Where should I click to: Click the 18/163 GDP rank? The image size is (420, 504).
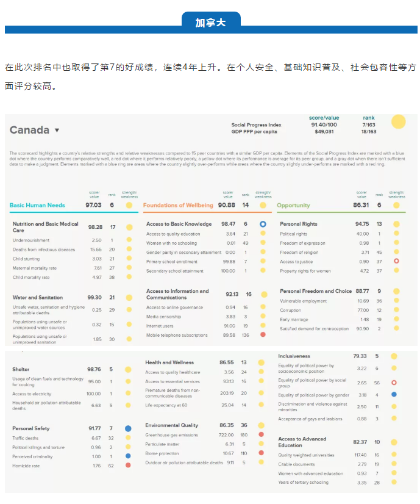[x=369, y=131]
